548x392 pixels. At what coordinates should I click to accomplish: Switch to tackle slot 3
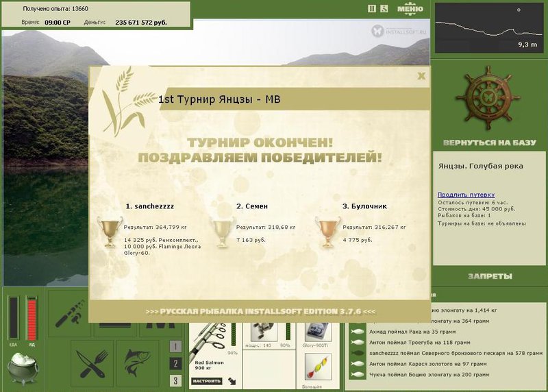click(175, 380)
